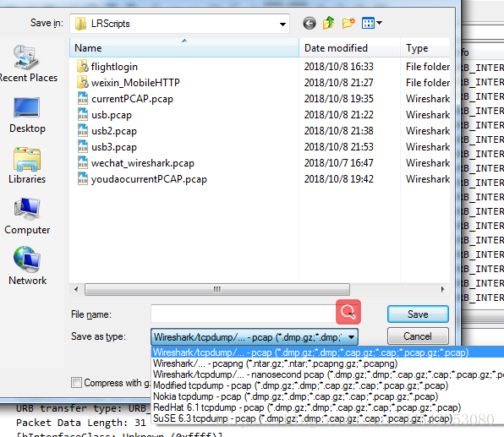
Task: Open Network in sidebar
Action: (27, 266)
